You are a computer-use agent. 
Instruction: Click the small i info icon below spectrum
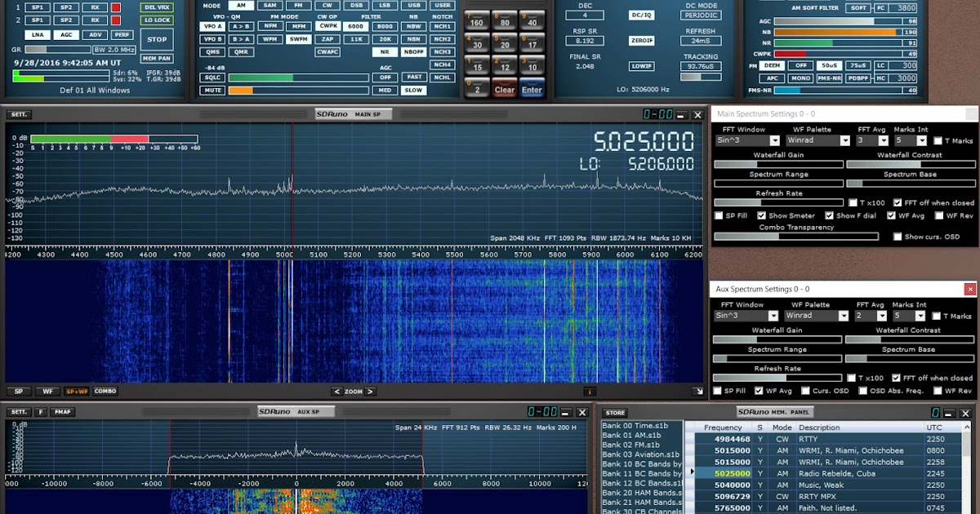(590, 392)
